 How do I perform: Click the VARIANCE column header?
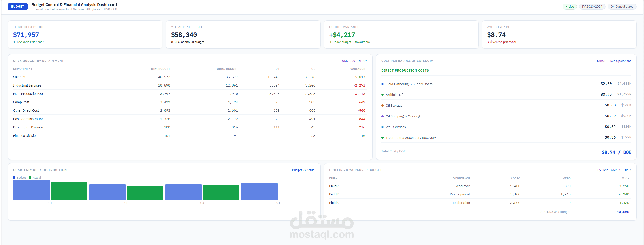click(x=357, y=69)
